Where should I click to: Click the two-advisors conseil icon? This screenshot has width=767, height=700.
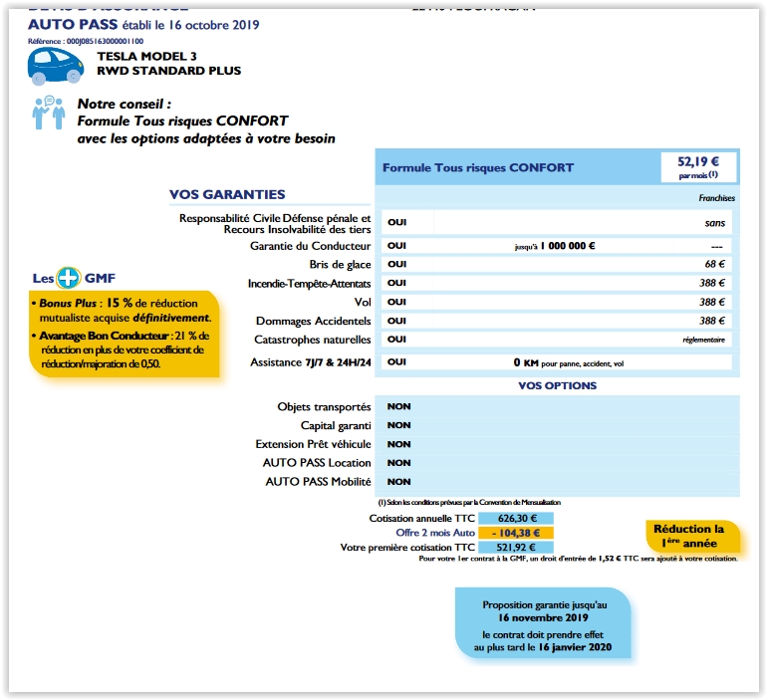pyautogui.click(x=49, y=113)
